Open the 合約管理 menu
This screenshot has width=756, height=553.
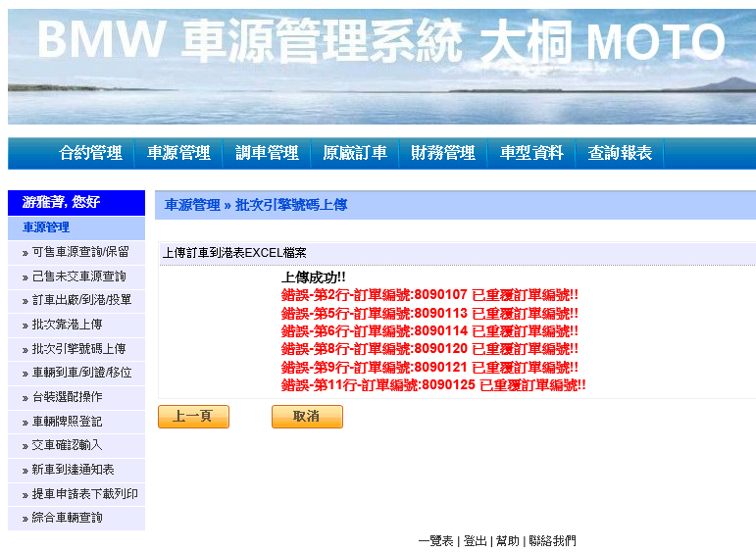90,153
